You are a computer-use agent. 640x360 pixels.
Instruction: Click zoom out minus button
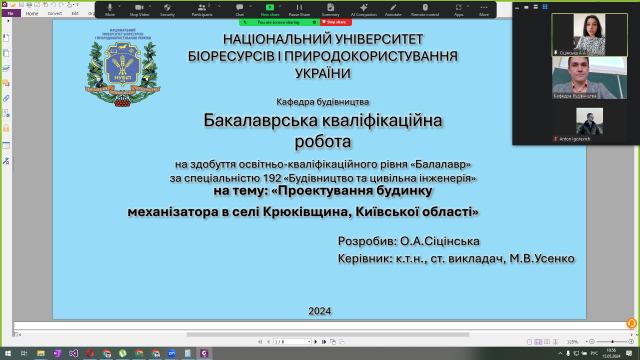tap(591, 342)
